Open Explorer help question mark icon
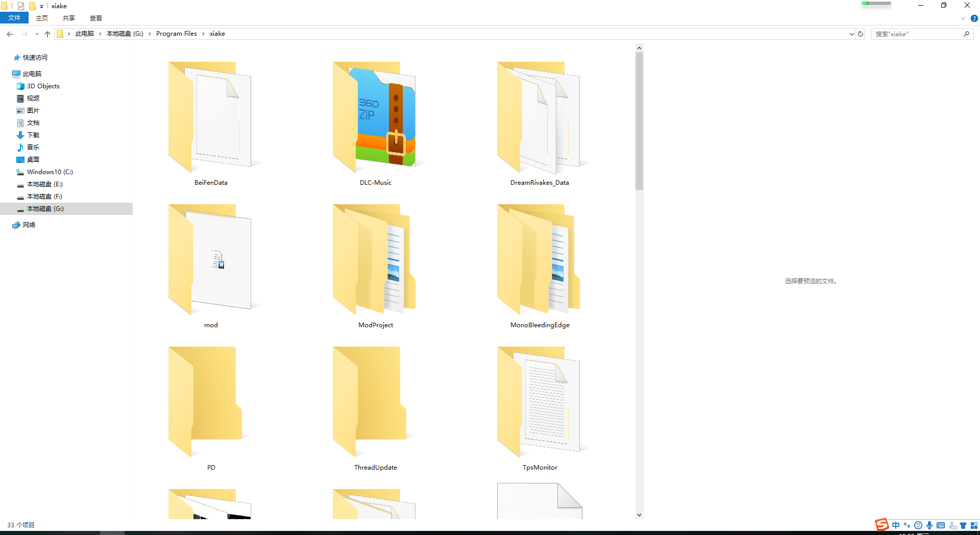The height and width of the screenshot is (535, 980). 974,18
